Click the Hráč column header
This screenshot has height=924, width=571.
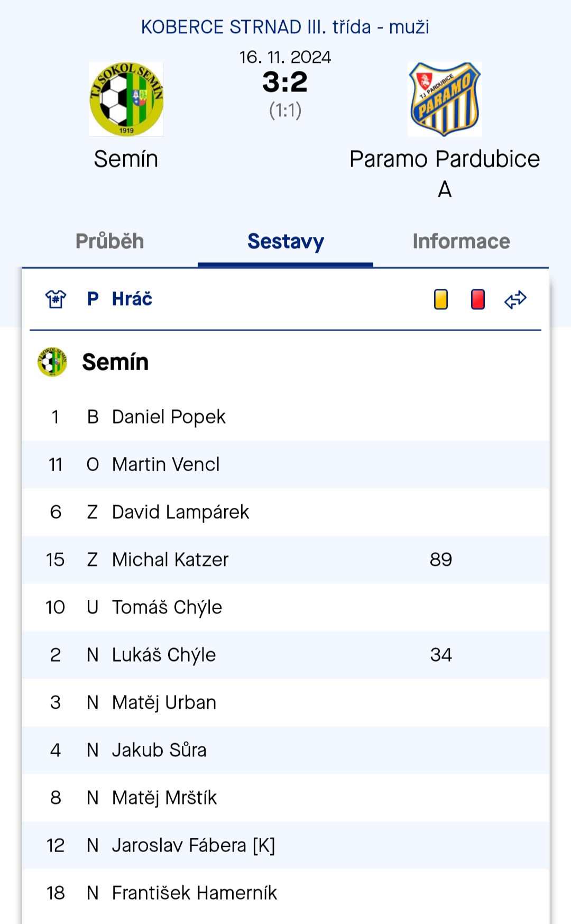point(132,299)
